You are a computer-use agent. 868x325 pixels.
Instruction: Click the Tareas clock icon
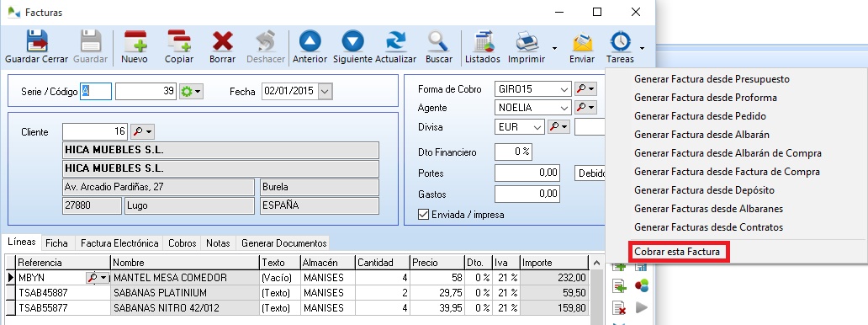(x=620, y=41)
